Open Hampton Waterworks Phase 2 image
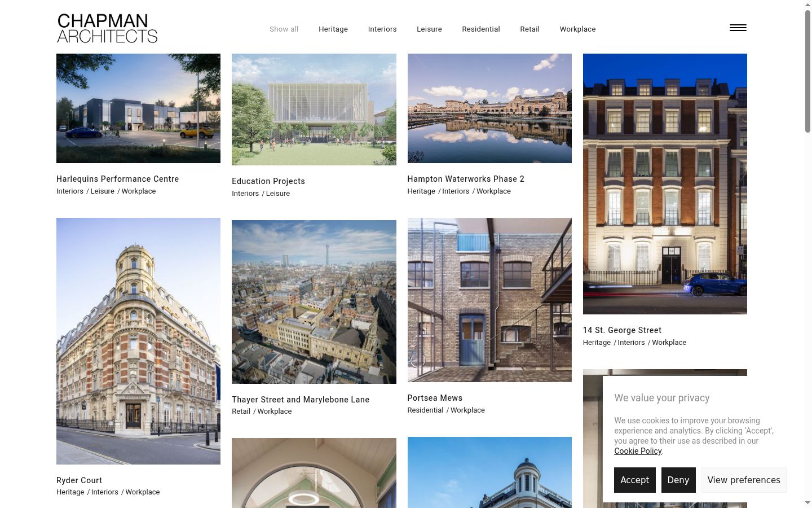812x508 pixels. 489,108
